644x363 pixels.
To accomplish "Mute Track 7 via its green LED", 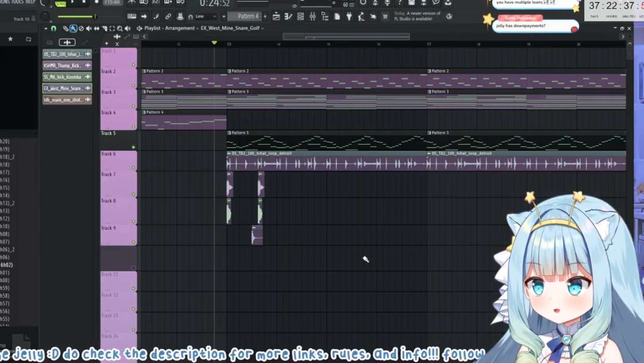I will (133, 194).
